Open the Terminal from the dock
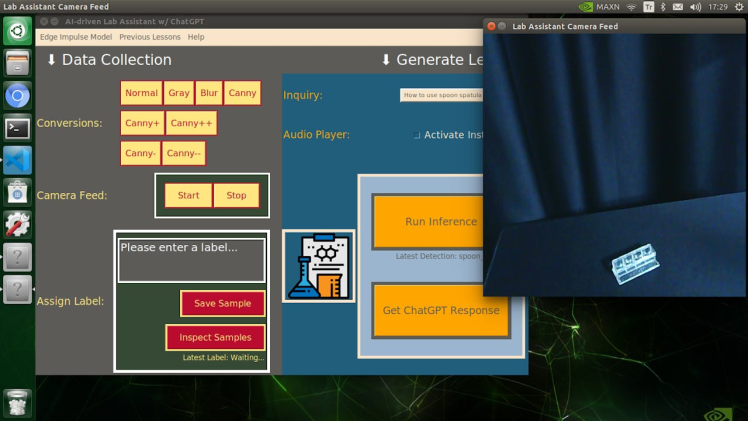 click(17, 128)
